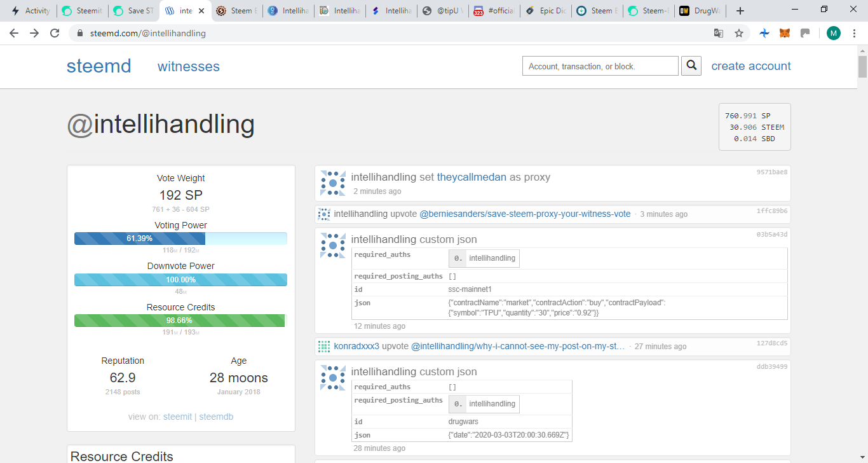Open transaction id ddb39499
The height and width of the screenshot is (463, 868).
772,367
